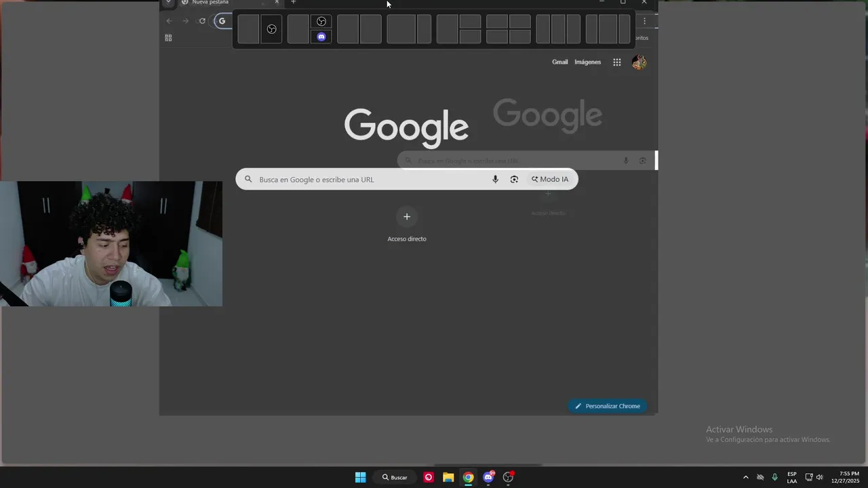Open the Google account profile avatar

[x=639, y=62]
